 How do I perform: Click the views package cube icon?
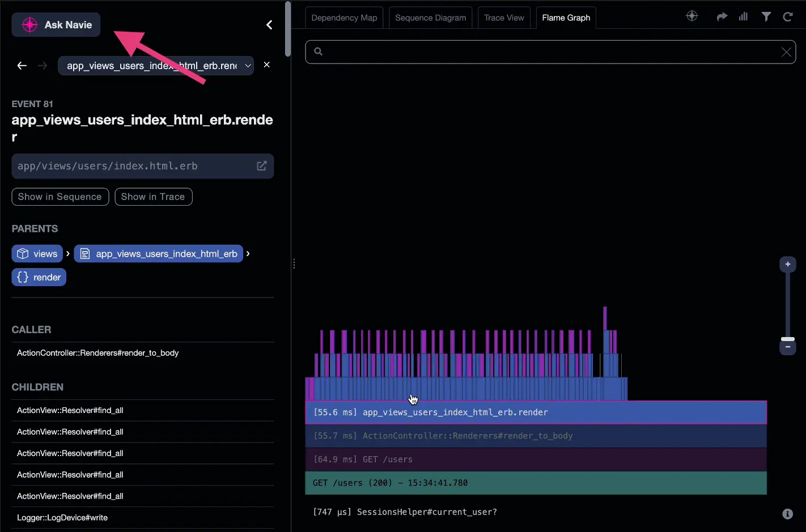[x=23, y=254]
